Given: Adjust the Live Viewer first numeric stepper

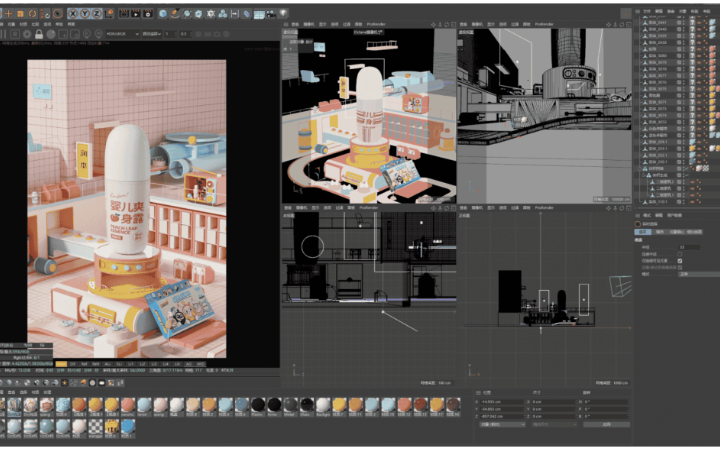Looking at the screenshot, I should [170, 34].
